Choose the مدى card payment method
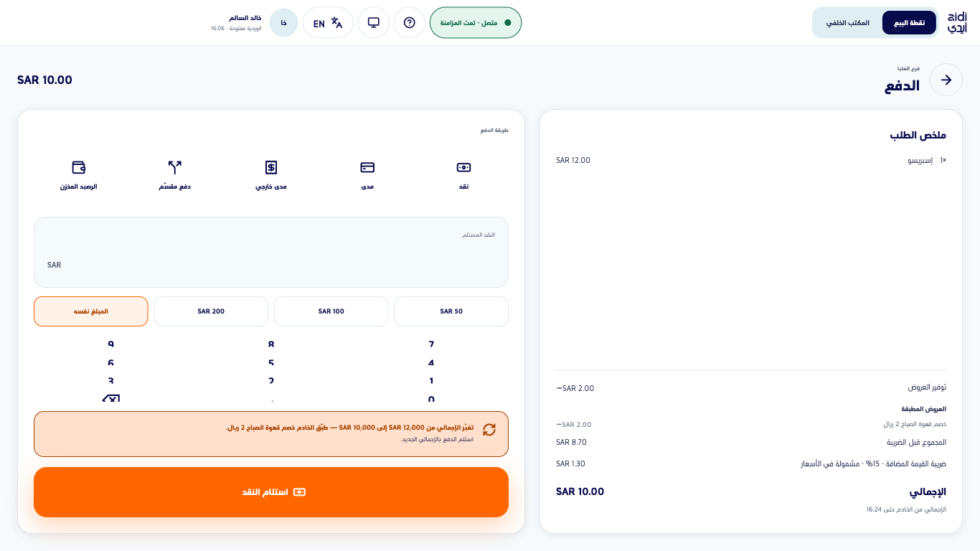980x551 pixels. 367,175
